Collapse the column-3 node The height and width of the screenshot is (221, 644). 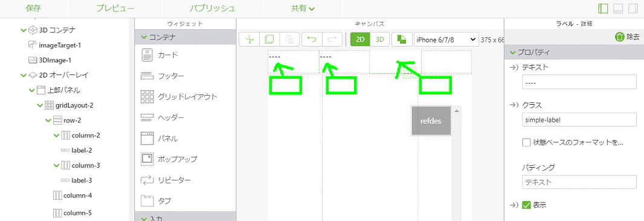pyautogui.click(x=57, y=165)
